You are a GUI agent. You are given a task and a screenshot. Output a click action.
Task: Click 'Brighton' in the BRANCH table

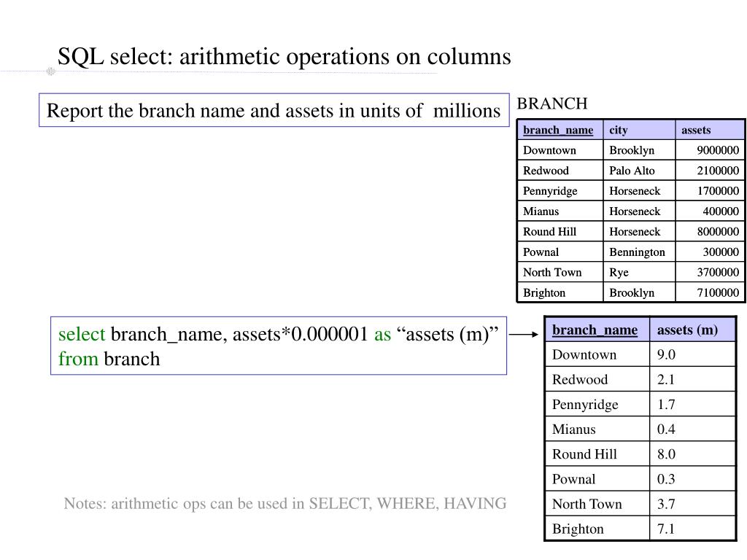544,293
